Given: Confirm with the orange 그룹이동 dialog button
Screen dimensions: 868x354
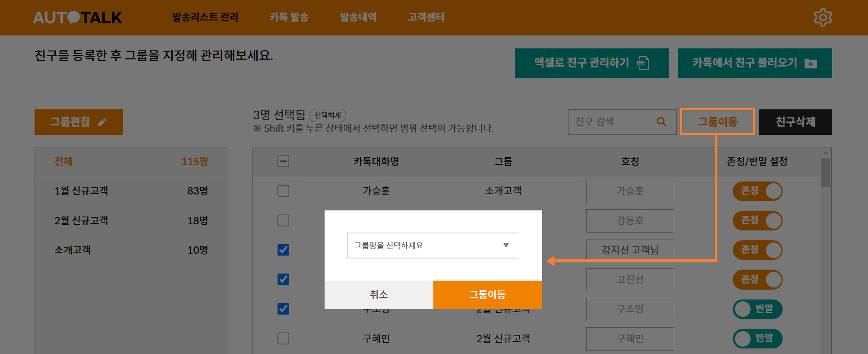Looking at the screenshot, I should [487, 295].
